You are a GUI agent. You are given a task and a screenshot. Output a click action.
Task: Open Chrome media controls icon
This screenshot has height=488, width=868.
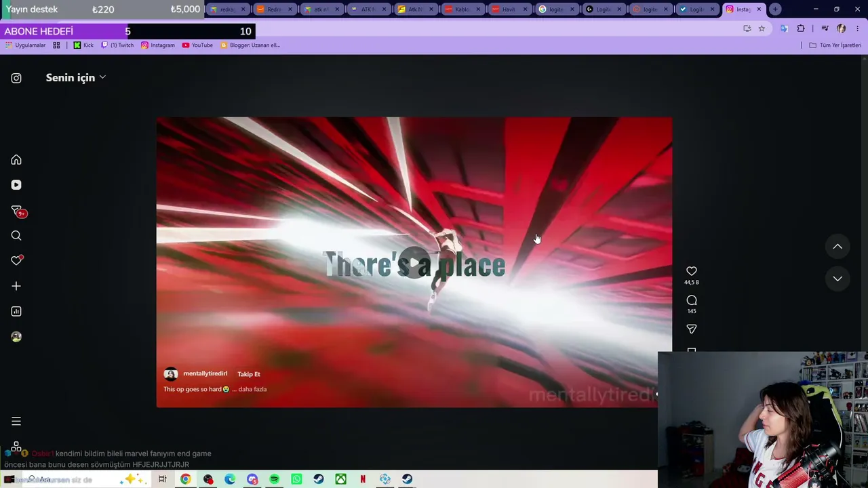[825, 28]
